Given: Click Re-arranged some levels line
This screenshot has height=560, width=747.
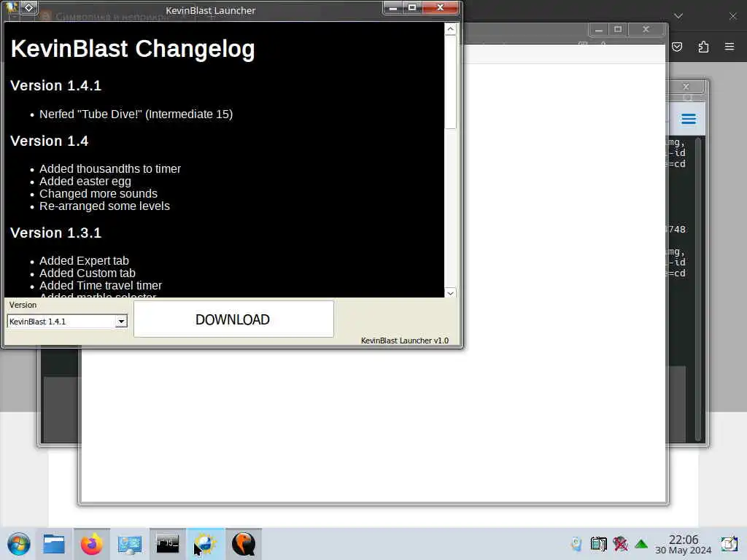Looking at the screenshot, I should (x=104, y=206).
